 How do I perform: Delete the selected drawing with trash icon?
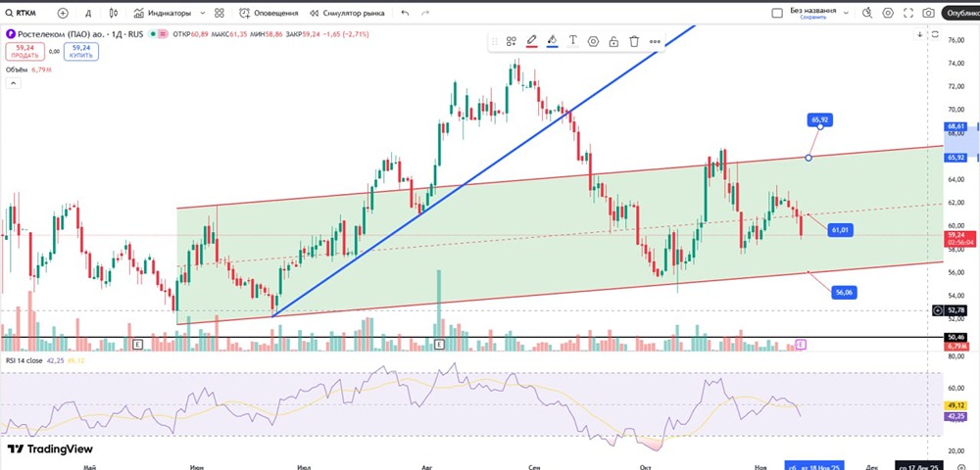coord(634,41)
